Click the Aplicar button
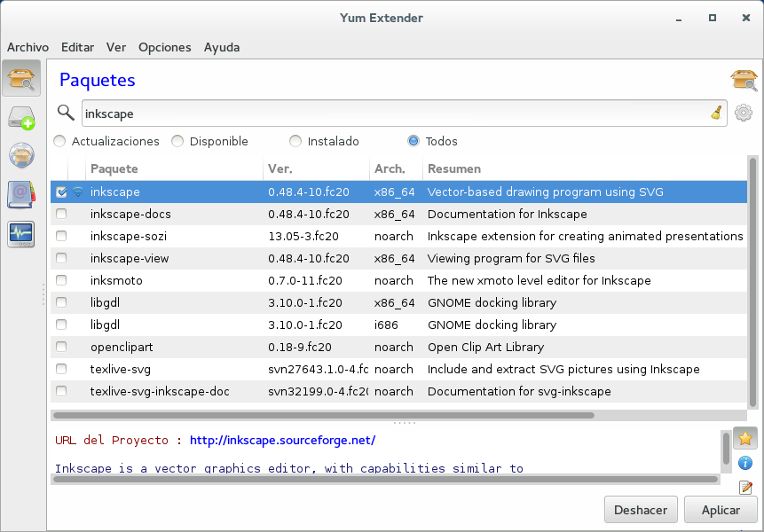 (721, 510)
